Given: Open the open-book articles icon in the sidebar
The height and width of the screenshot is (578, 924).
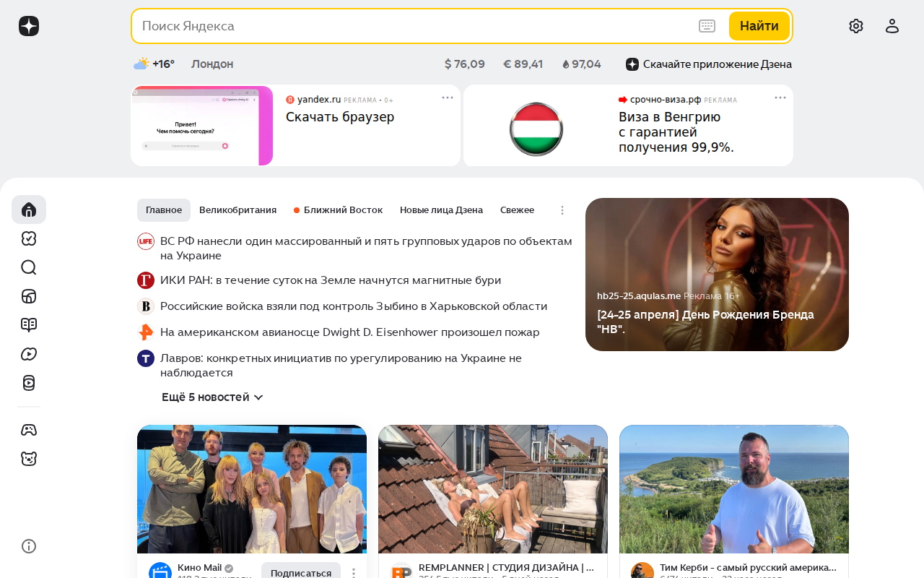Looking at the screenshot, I should (x=29, y=325).
